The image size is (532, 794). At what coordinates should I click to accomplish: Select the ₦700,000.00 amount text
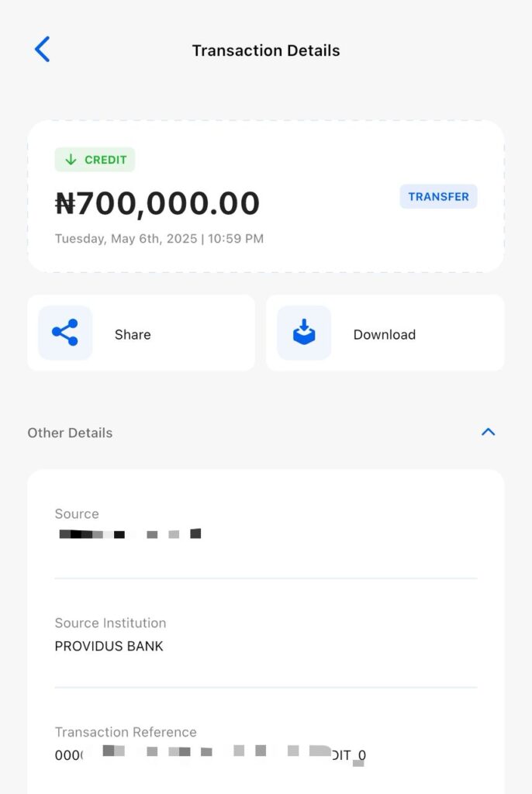(x=157, y=203)
